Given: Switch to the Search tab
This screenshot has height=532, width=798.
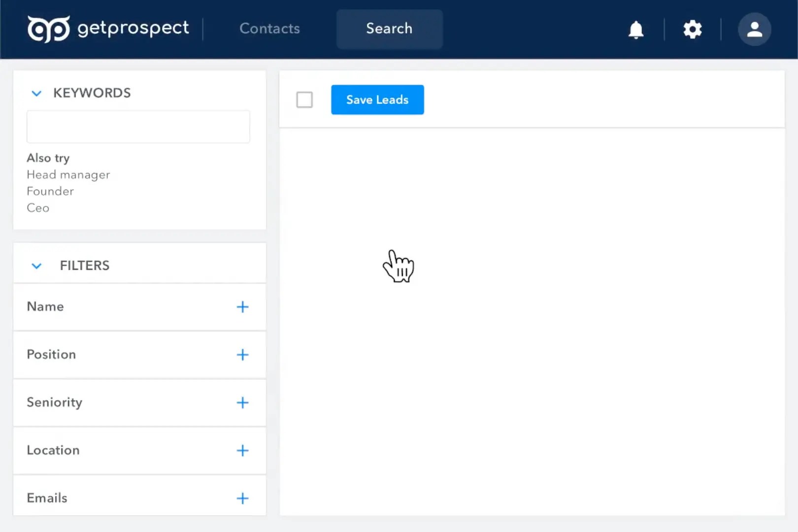Looking at the screenshot, I should coord(389,29).
